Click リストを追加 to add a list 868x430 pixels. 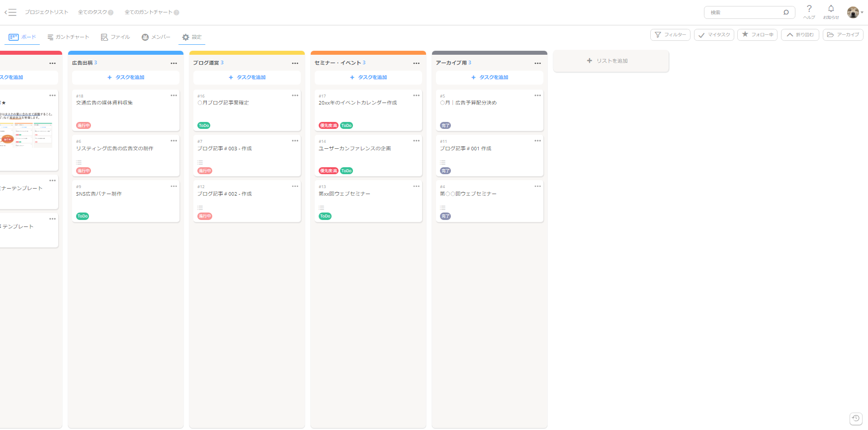[611, 61]
